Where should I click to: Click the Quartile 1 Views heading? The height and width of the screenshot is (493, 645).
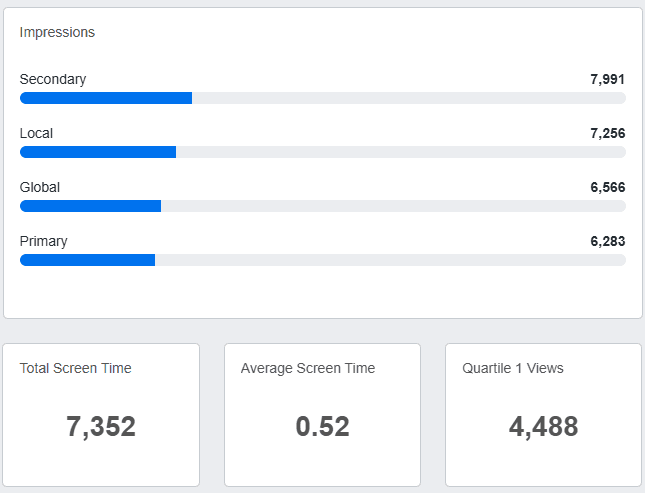tap(513, 368)
